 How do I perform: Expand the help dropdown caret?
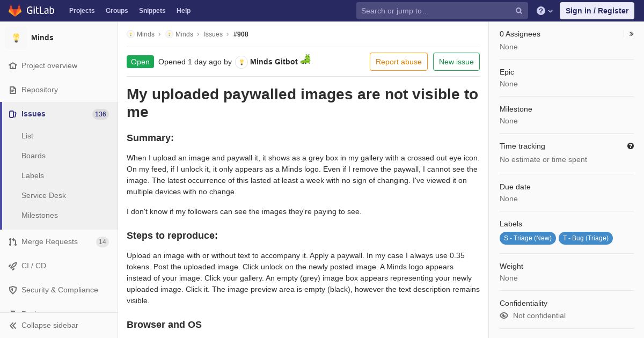click(550, 11)
